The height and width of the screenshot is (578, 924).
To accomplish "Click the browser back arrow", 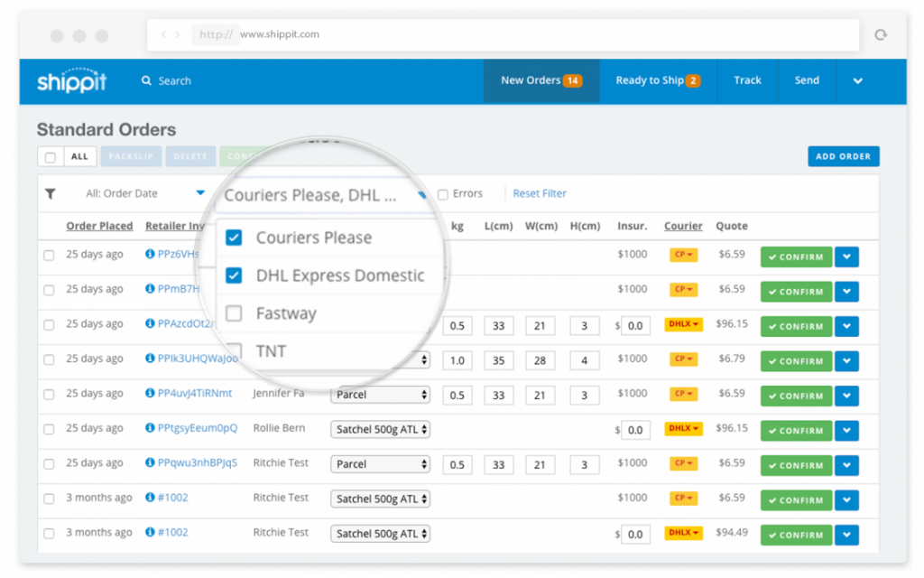I will 164,33.
